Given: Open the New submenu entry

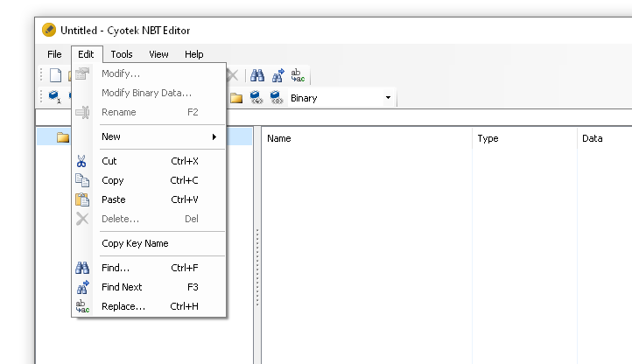Looking at the screenshot, I should point(149,136).
